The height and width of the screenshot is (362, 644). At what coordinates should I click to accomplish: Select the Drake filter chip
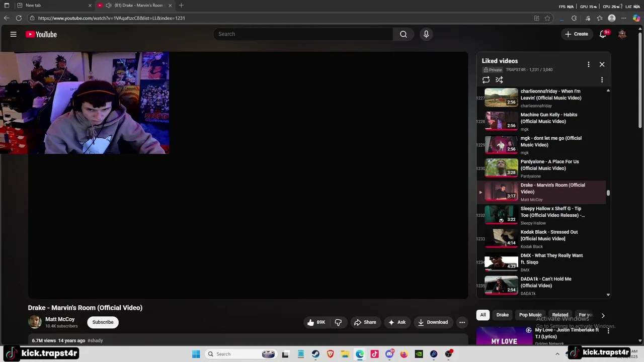click(x=503, y=315)
